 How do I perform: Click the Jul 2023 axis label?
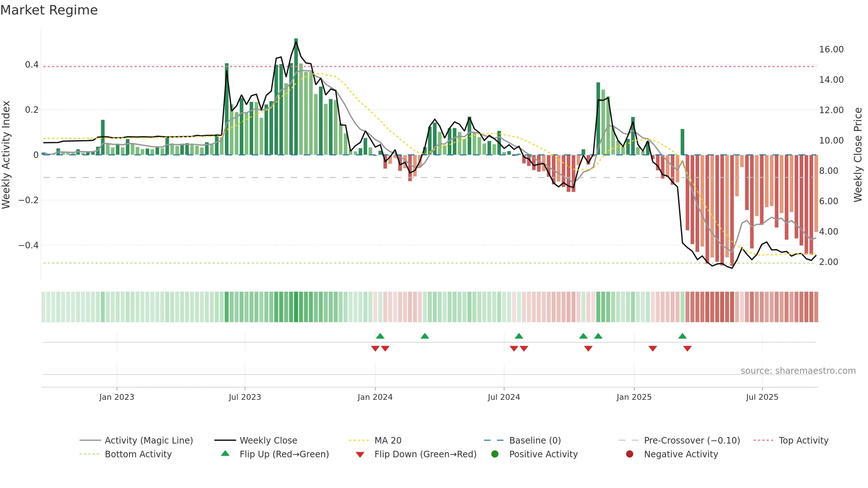[x=245, y=397]
